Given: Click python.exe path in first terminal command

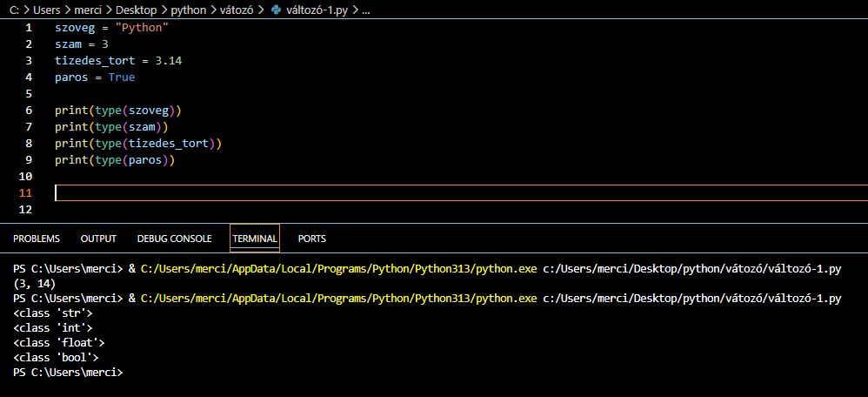Looking at the screenshot, I should 338,269.
